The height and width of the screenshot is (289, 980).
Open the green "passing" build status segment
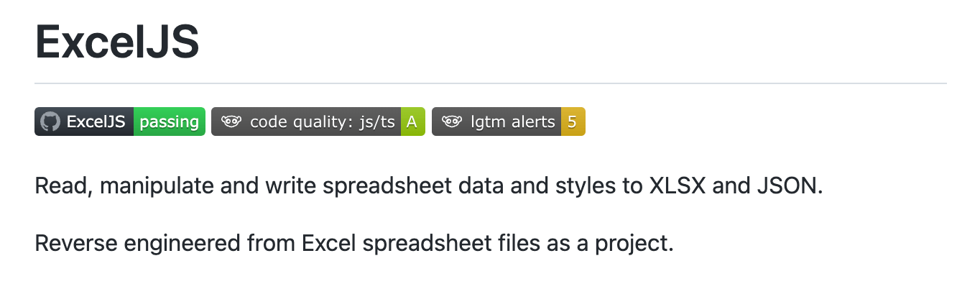pyautogui.click(x=170, y=121)
